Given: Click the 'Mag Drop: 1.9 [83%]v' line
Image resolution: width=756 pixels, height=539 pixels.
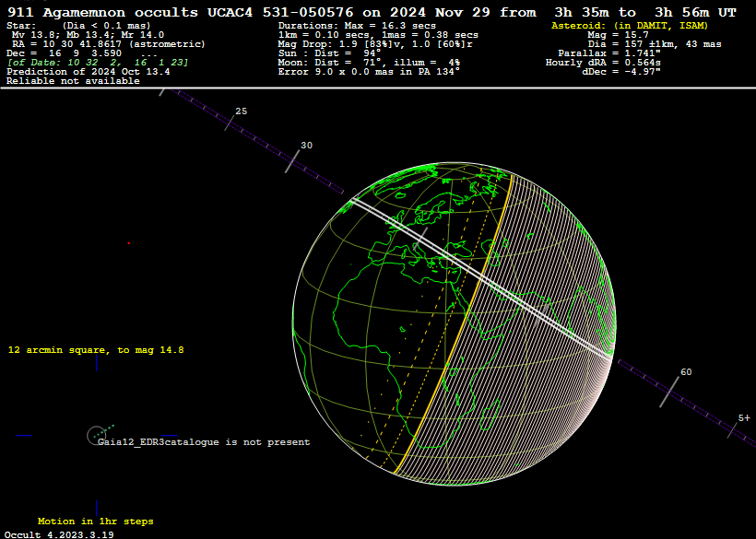Looking at the screenshot, I should click(x=345, y=44).
